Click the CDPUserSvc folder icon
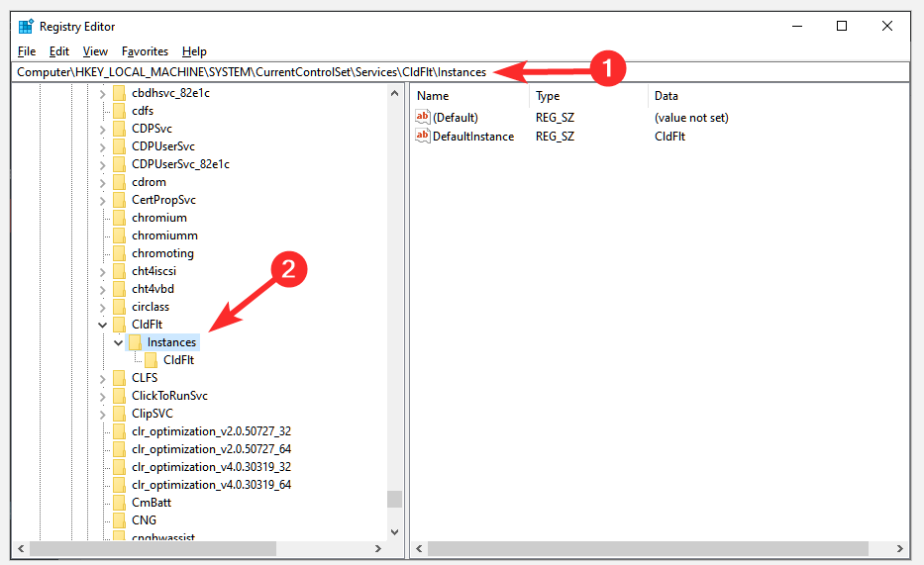Viewport: 924px width, 565px height. pos(119,146)
